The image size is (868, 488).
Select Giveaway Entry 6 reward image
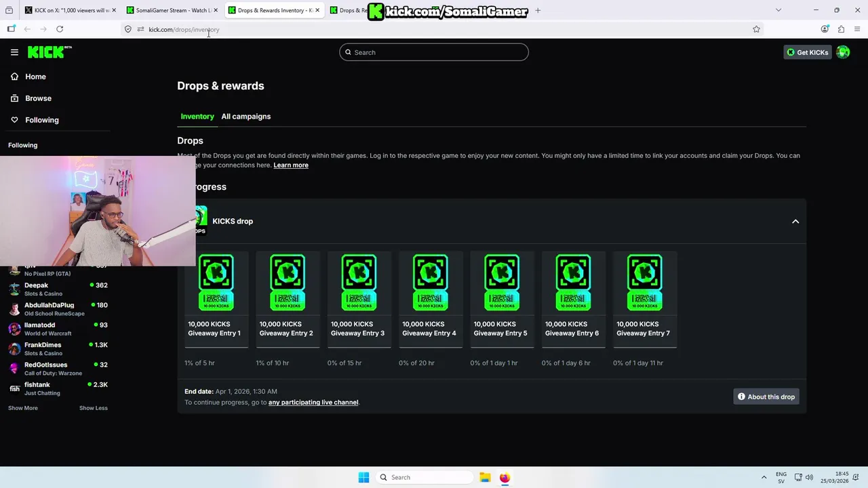(573, 283)
